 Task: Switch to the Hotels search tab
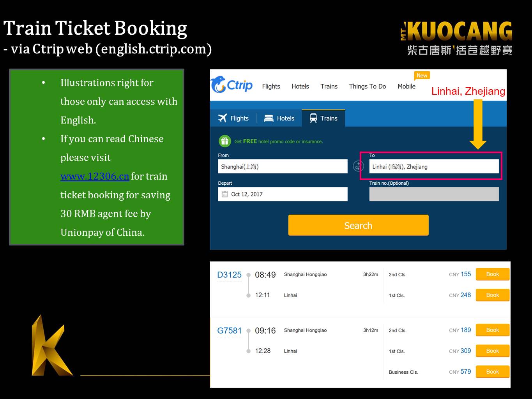[x=279, y=118]
